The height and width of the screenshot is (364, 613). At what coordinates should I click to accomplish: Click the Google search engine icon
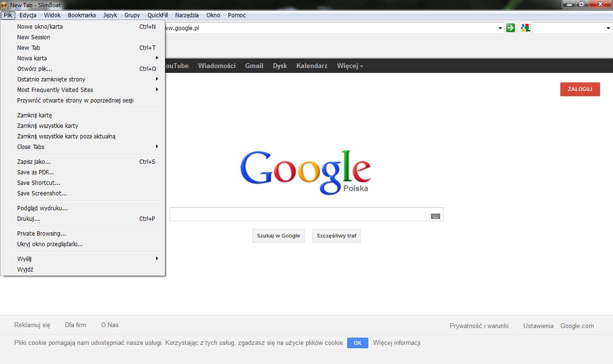(525, 28)
